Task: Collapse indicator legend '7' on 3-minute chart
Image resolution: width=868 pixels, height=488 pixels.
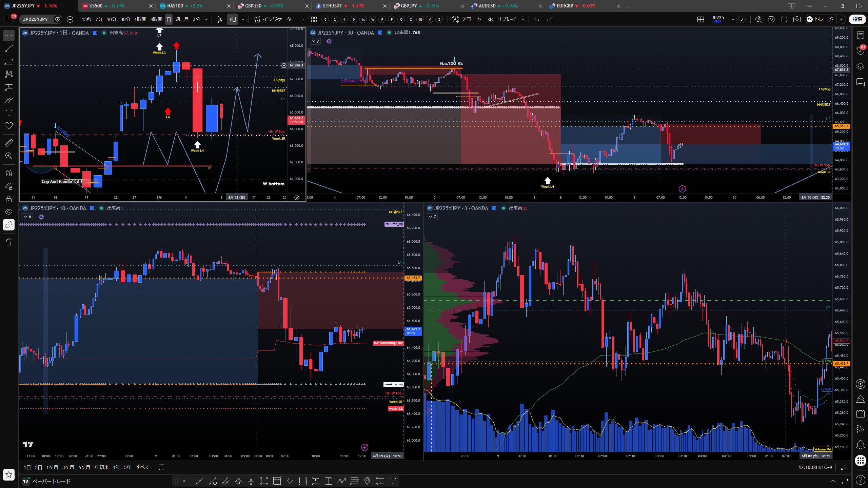Action: point(432,217)
